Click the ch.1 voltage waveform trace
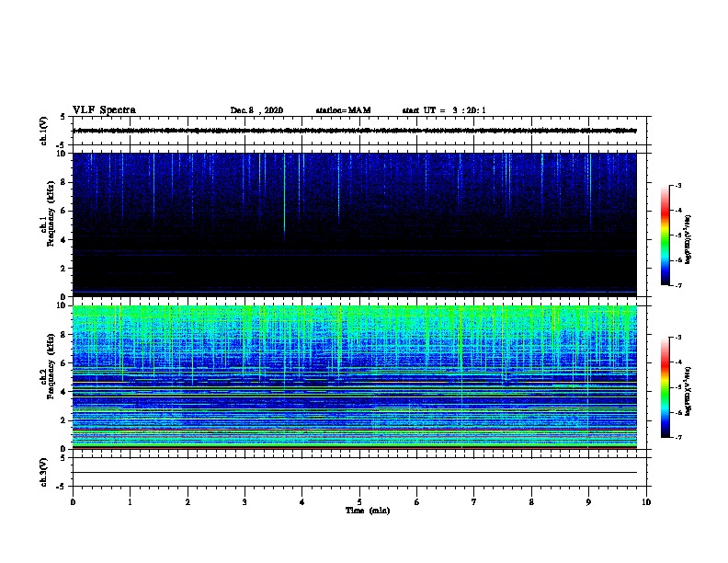 pyautogui.click(x=355, y=131)
